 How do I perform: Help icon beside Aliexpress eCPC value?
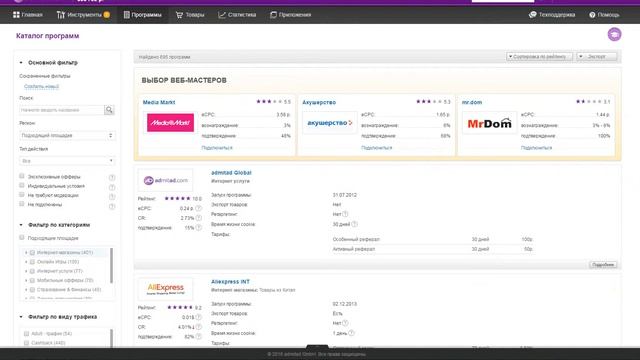198,317
